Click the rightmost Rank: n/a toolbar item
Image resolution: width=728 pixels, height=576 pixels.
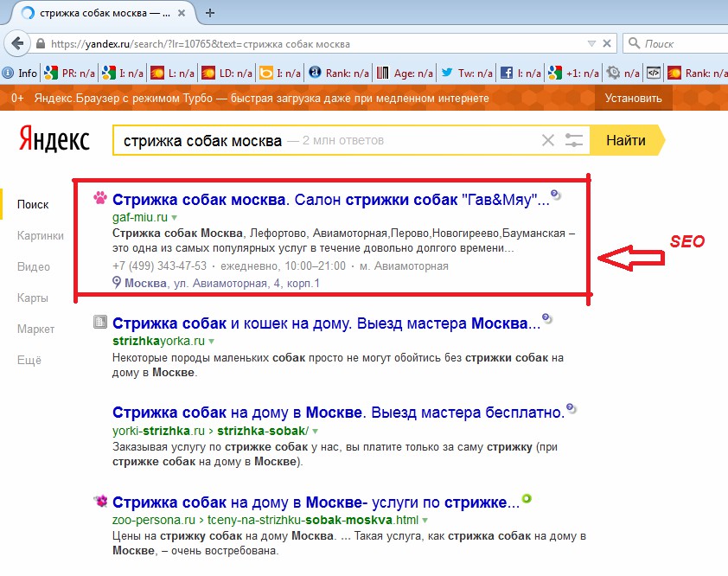[698, 73]
